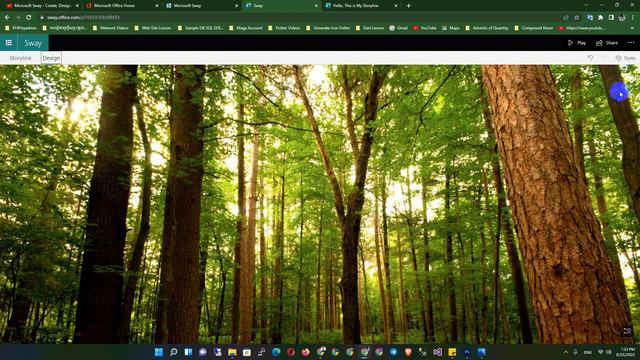The height and width of the screenshot is (360, 640).
Task: Switch to the Storyline tab
Action: pos(20,58)
